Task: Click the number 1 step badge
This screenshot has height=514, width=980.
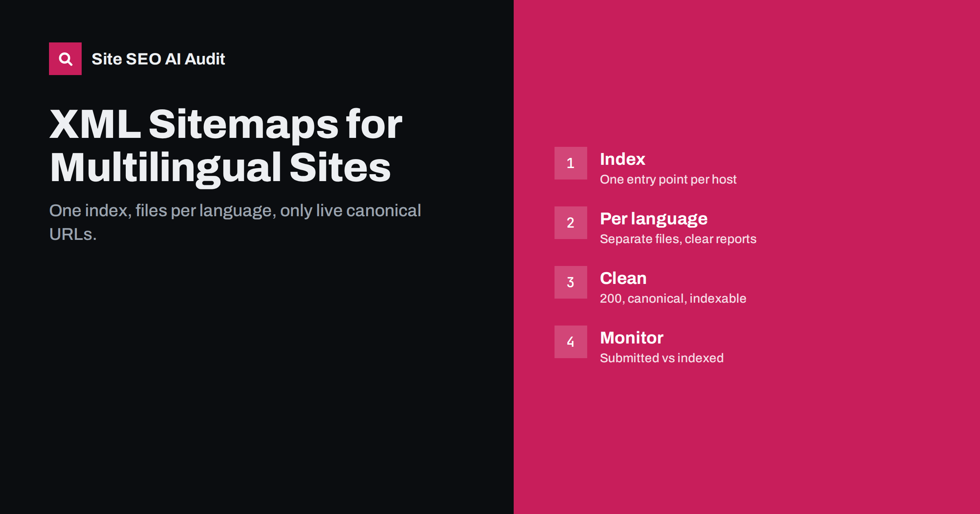Action: [570, 163]
